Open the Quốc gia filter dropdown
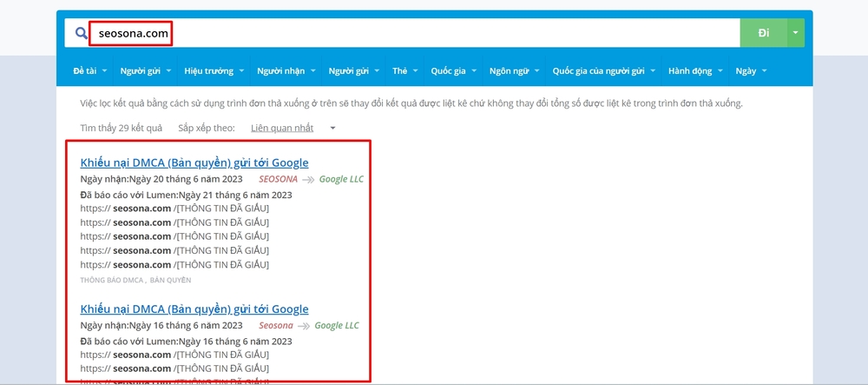 (x=453, y=71)
